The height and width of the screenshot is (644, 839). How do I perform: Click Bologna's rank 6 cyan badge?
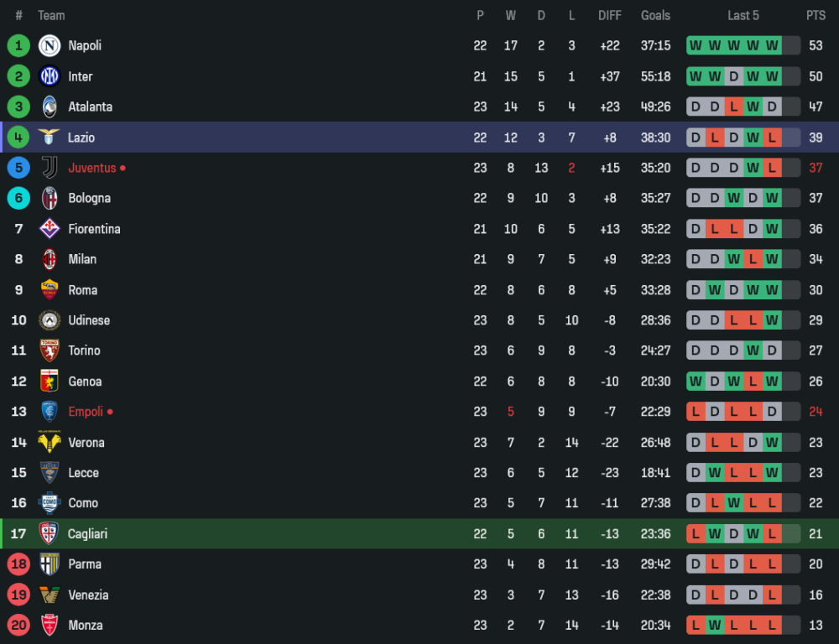[18, 198]
